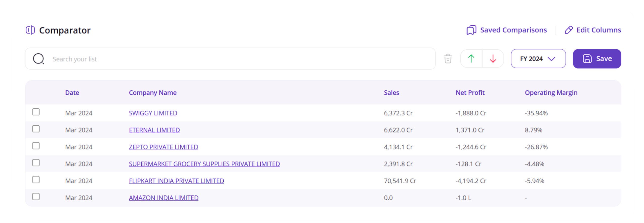Sort table by Date column header
The height and width of the screenshot is (223, 644).
[x=72, y=93]
